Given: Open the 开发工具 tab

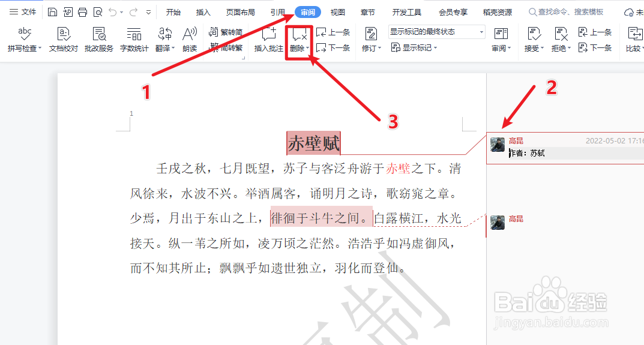Looking at the screenshot, I should (x=406, y=13).
